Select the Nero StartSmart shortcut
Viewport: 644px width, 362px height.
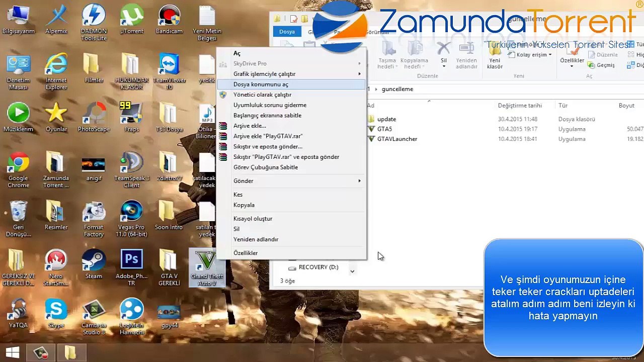56,267
